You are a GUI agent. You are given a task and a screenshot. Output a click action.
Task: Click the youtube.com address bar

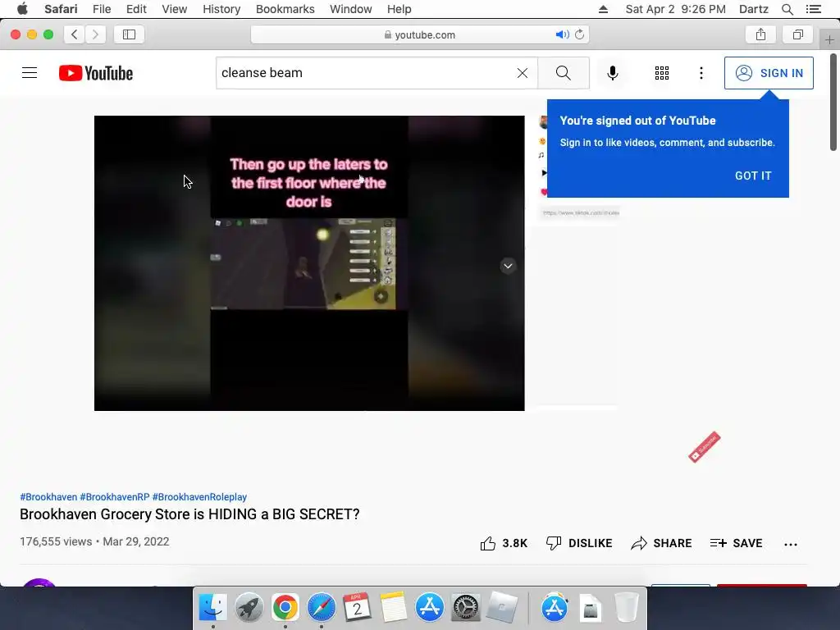419,34
